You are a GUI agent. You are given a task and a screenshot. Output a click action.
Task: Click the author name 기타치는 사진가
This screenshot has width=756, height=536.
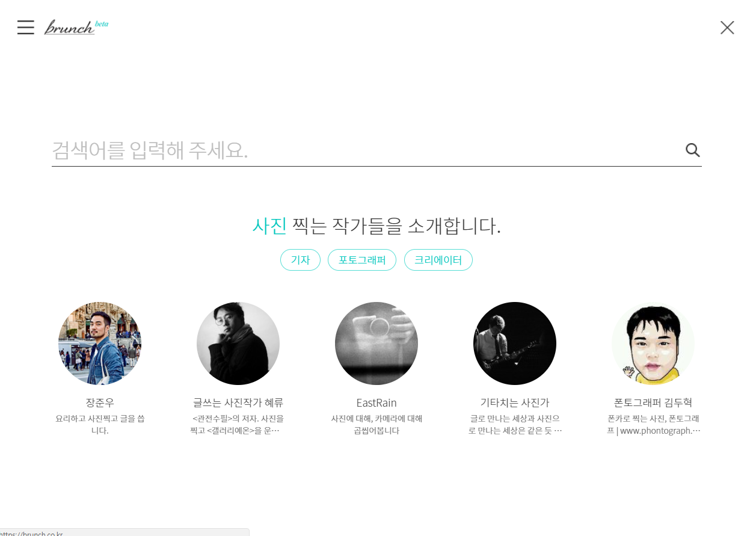pyautogui.click(x=515, y=402)
